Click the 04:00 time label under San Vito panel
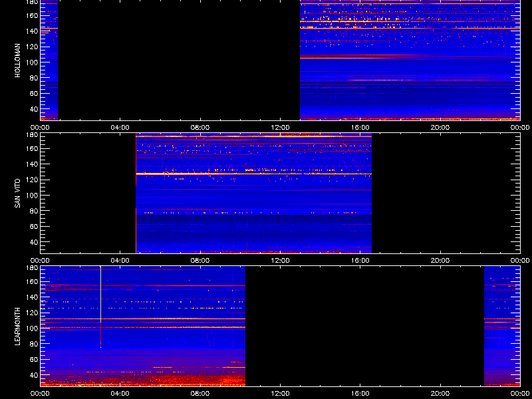 coord(120,261)
